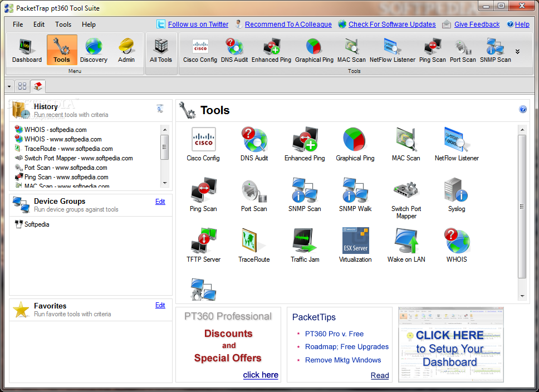The width and height of the screenshot is (539, 392).
Task: Launch Cisco Config from the top ribbon
Action: [200, 51]
